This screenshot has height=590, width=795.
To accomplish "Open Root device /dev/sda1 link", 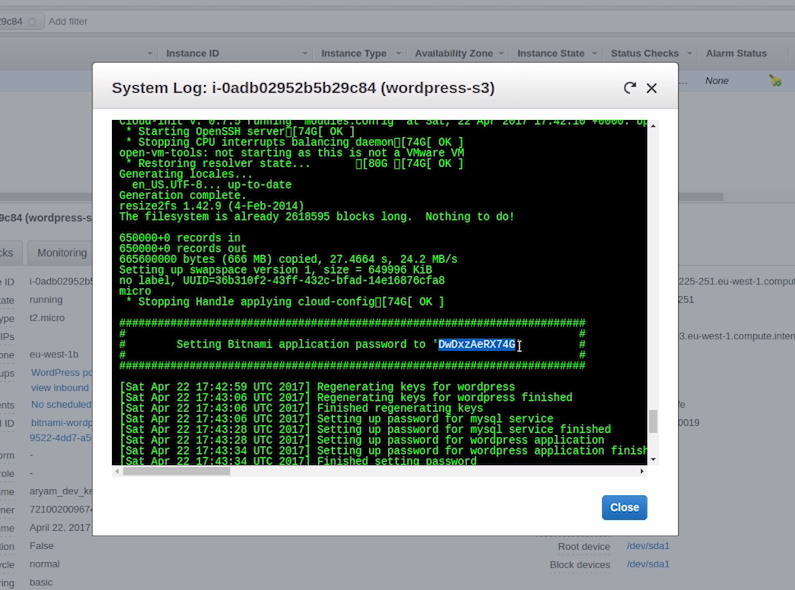I will click(x=648, y=546).
